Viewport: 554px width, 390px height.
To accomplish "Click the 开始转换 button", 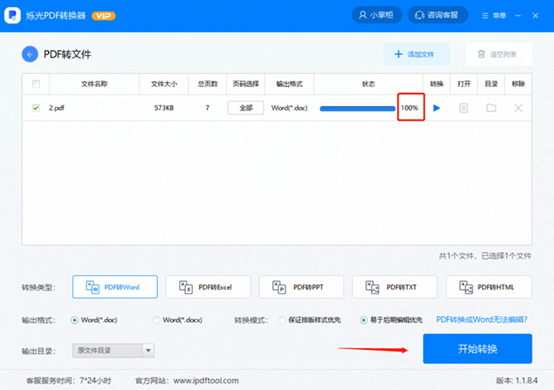I will coord(477,349).
